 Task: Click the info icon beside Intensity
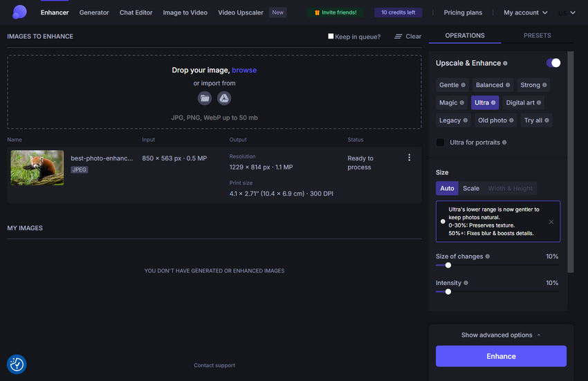click(466, 283)
